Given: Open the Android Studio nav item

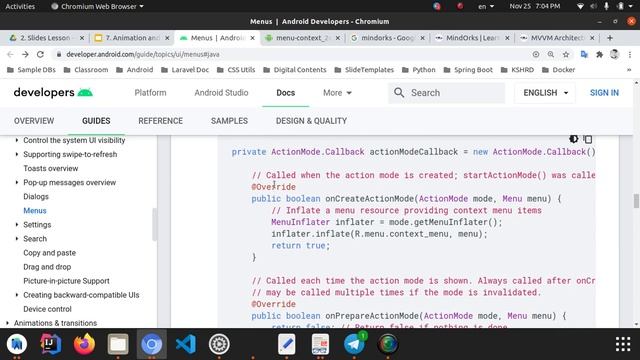Looking at the screenshot, I should point(221,93).
